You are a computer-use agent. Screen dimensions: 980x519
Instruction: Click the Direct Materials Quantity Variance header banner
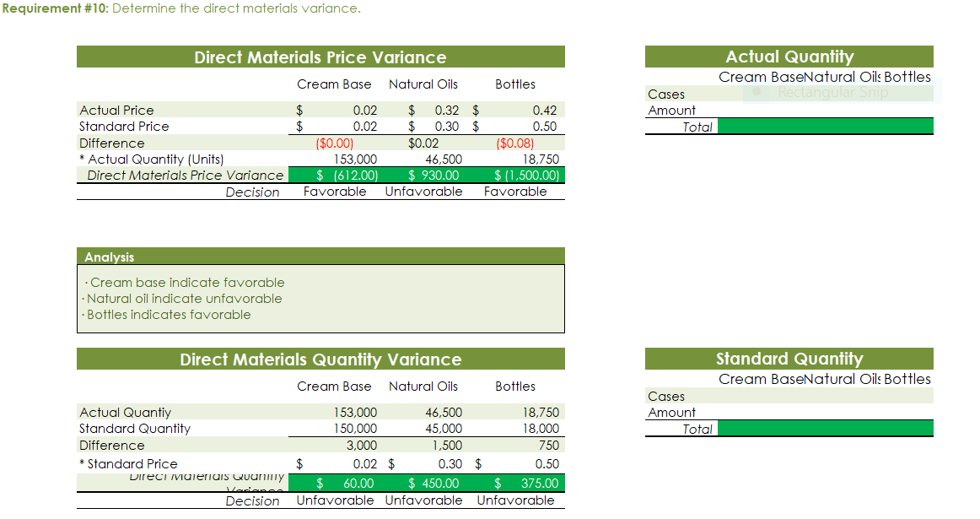point(320,359)
